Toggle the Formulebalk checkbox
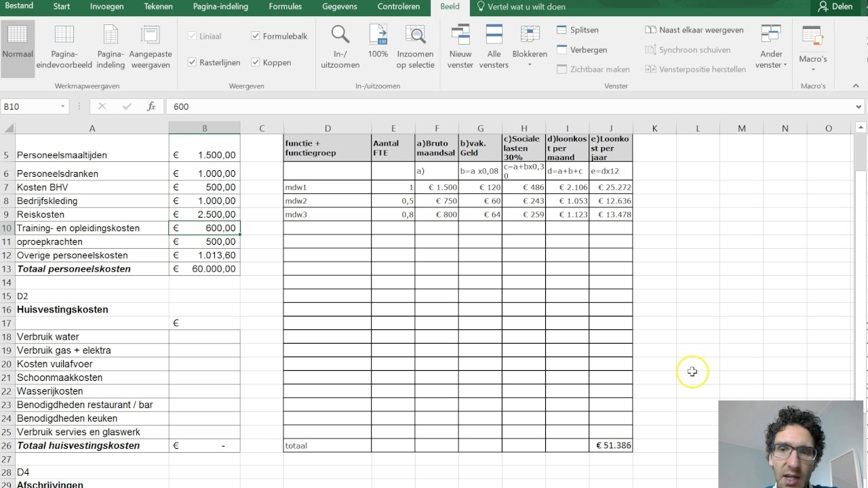Screen dimensions: 868x488 [279, 36]
